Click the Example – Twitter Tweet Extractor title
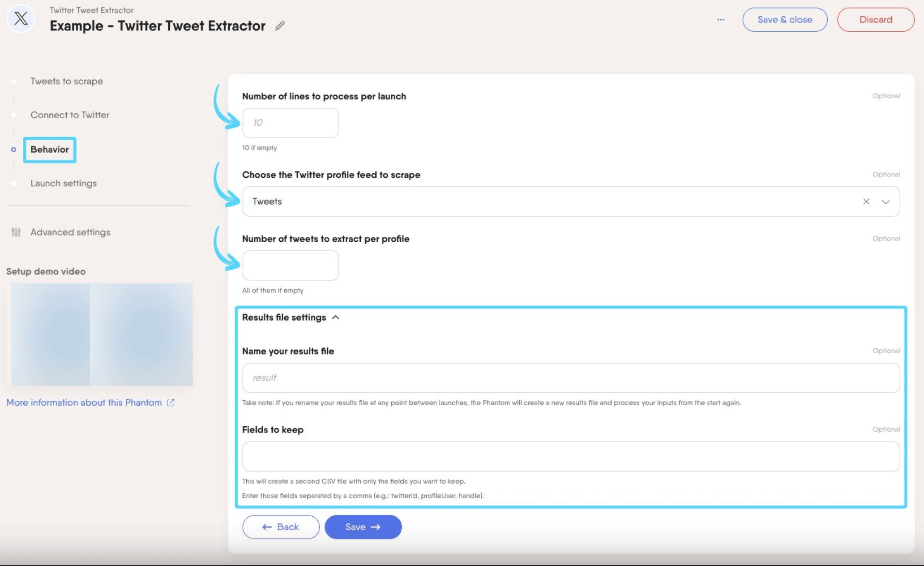 click(x=158, y=26)
